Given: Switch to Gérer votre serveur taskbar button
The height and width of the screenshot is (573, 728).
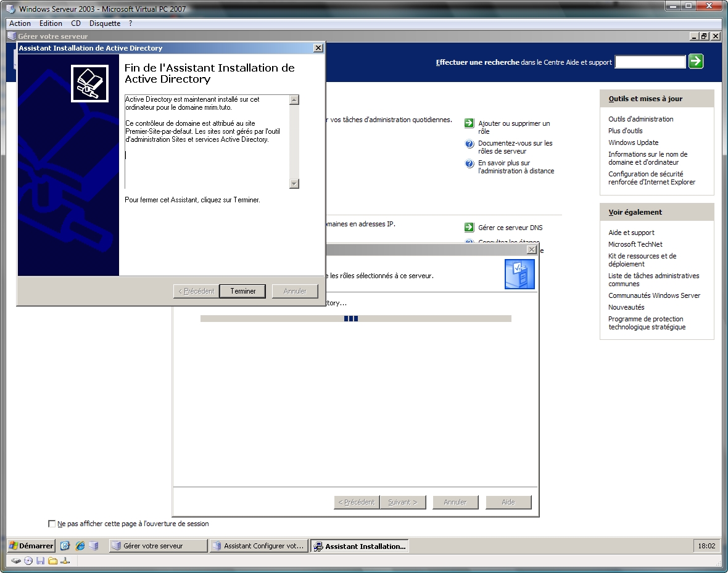Looking at the screenshot, I should pyautogui.click(x=158, y=546).
